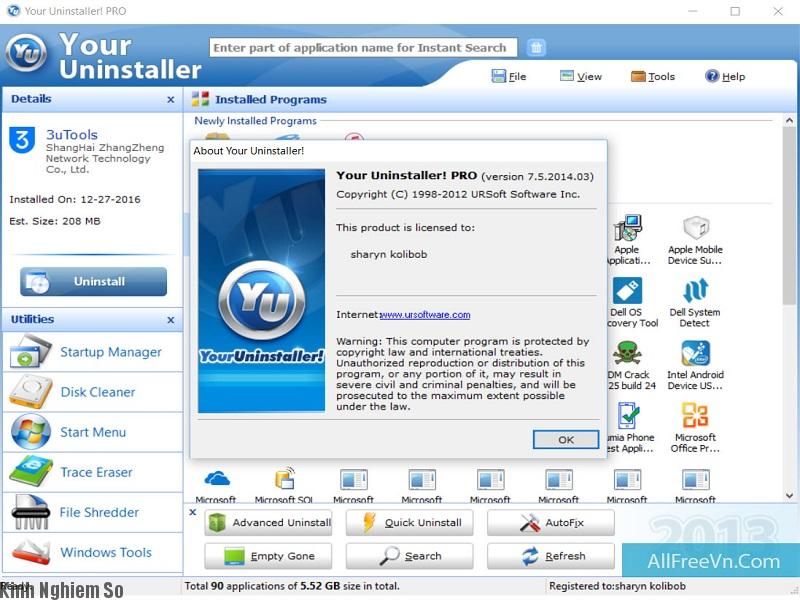Click the 'Newly Installed Programs' group label
Viewport: 800px width, 600px height.
255,121
